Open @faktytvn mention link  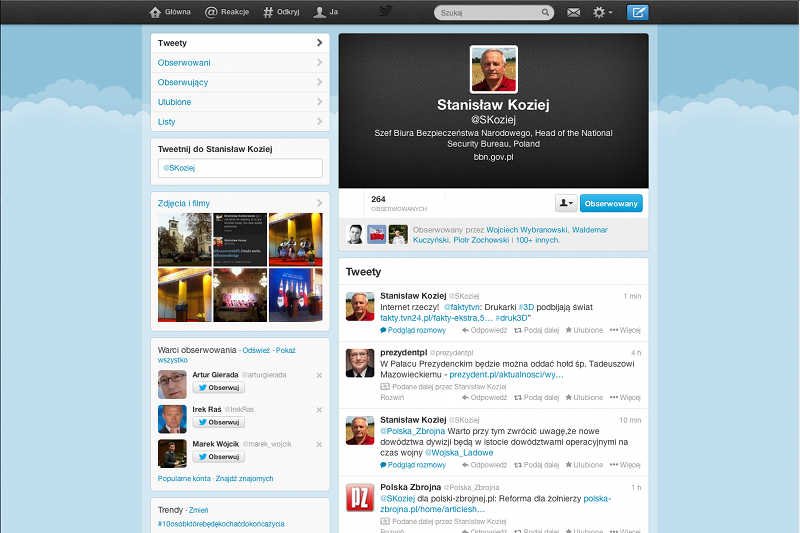tap(462, 307)
